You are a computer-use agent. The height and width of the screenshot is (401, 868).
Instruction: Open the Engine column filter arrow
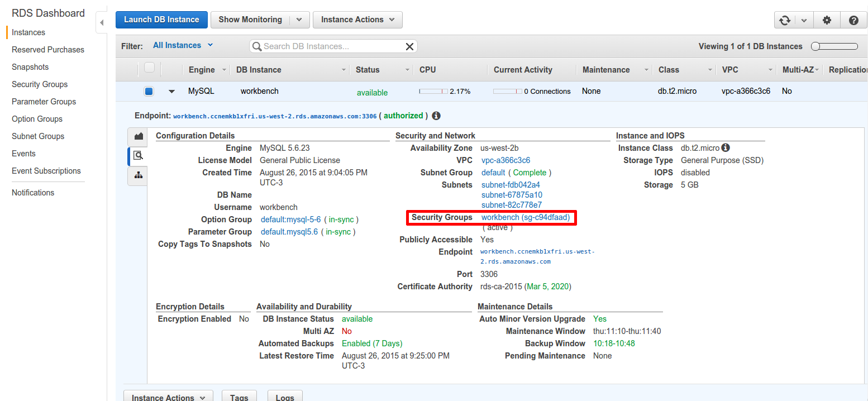pos(225,70)
